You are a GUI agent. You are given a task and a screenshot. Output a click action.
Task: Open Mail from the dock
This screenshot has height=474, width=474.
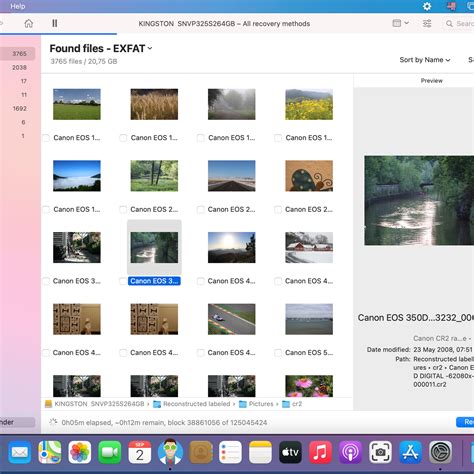[x=20, y=452]
